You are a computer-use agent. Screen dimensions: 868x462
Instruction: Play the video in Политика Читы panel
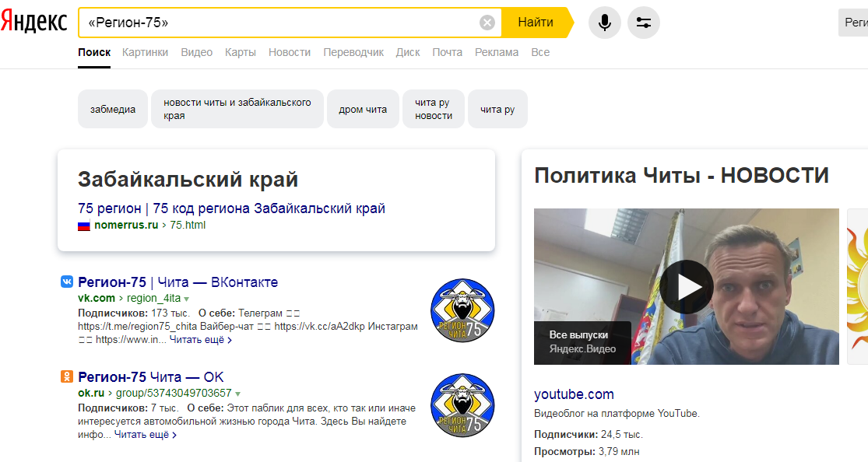[x=686, y=286]
